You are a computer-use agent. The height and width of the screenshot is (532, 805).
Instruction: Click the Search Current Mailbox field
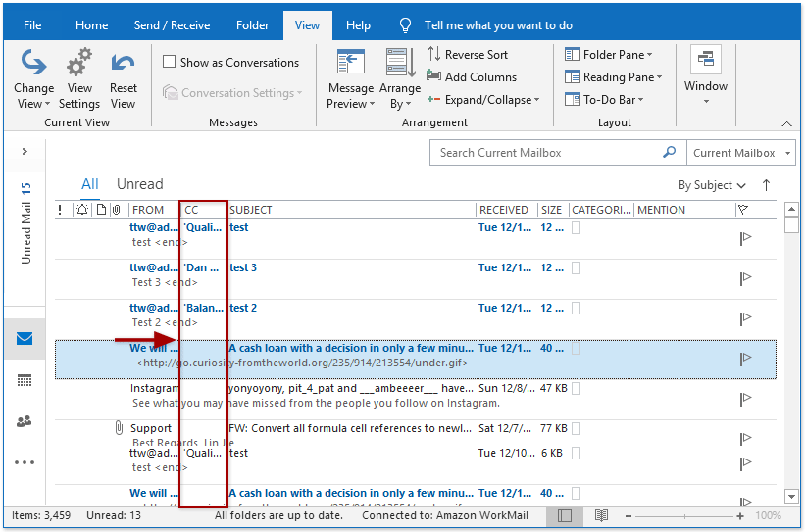pos(546,153)
